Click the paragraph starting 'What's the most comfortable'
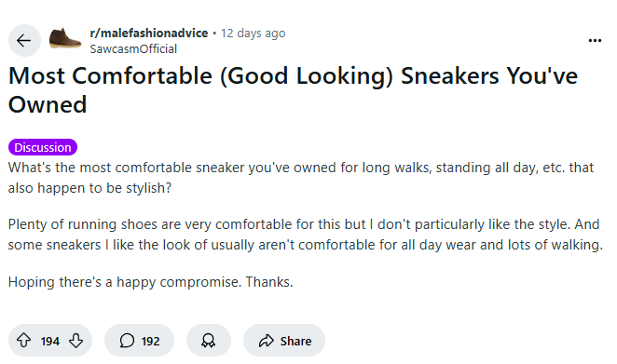This screenshot has width=617, height=364. click(301, 178)
